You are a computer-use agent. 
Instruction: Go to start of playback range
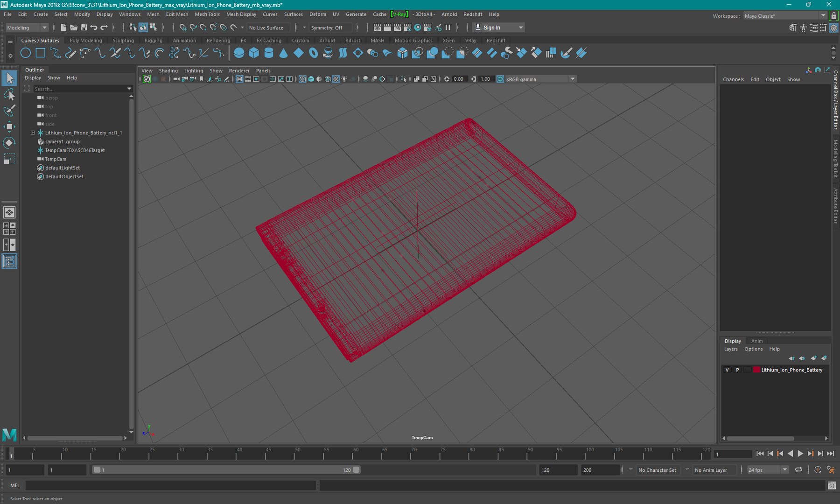click(x=760, y=454)
